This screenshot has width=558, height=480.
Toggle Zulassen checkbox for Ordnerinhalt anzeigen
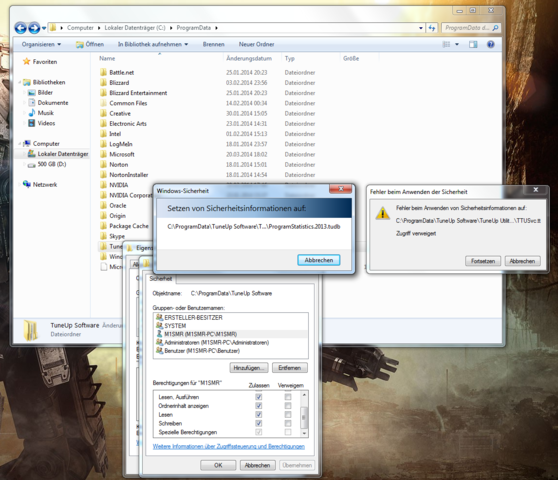tap(259, 406)
